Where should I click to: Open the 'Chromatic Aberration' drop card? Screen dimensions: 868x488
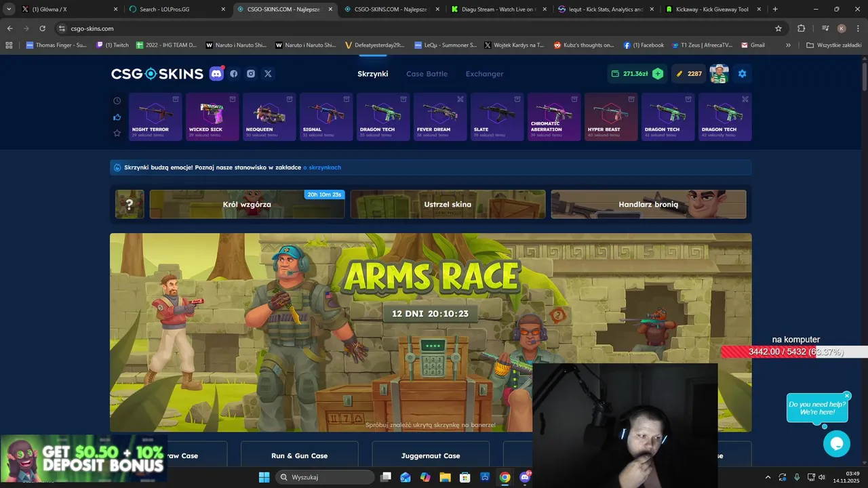coord(554,117)
